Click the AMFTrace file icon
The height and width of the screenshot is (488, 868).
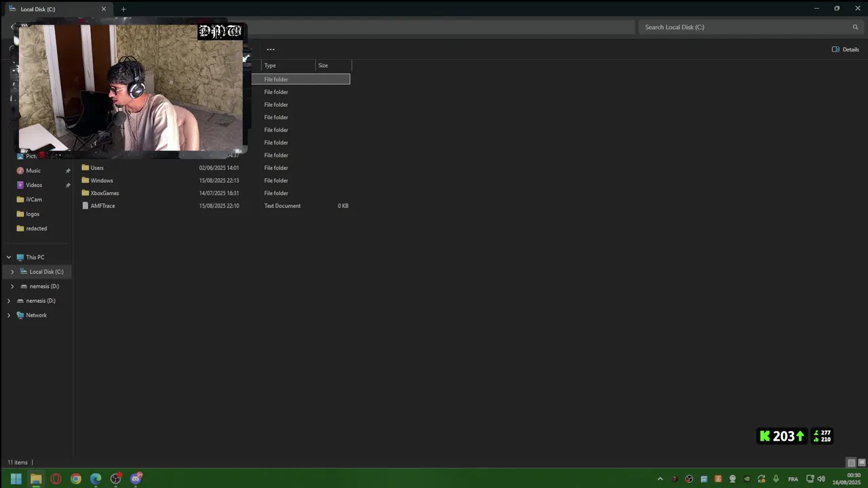[85, 205]
